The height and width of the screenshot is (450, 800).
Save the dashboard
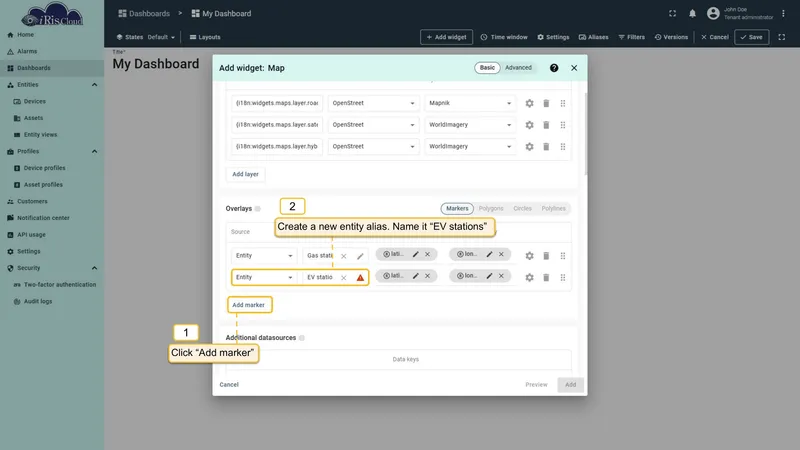pyautogui.click(x=752, y=37)
